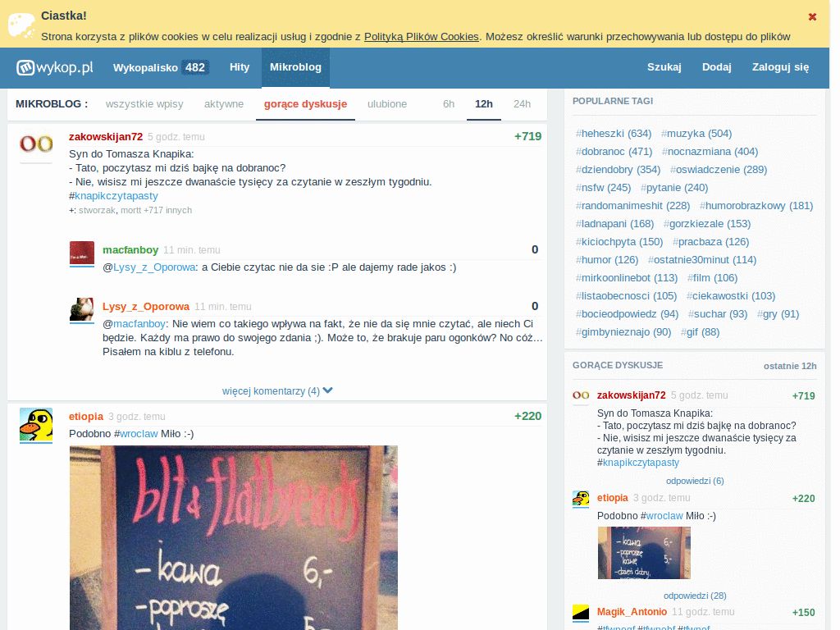This screenshot has width=840, height=630.
Task: Click Zaloguj się to log in
Action: [x=780, y=67]
